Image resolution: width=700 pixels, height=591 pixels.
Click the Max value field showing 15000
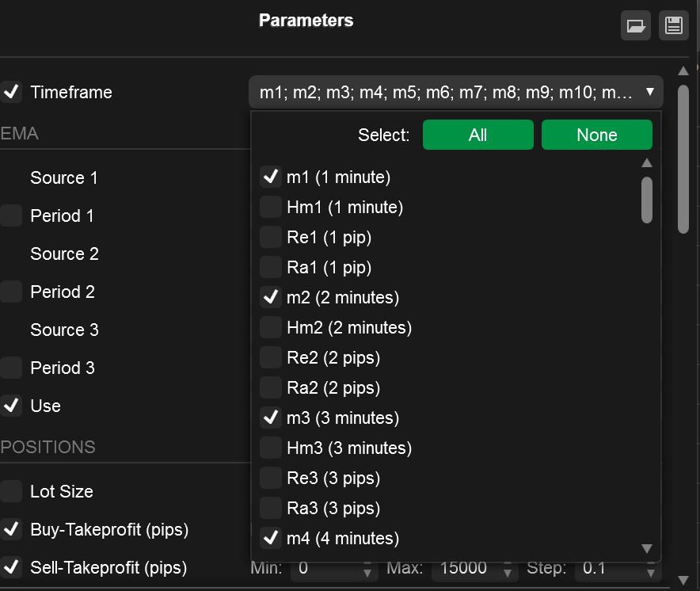tap(470, 568)
